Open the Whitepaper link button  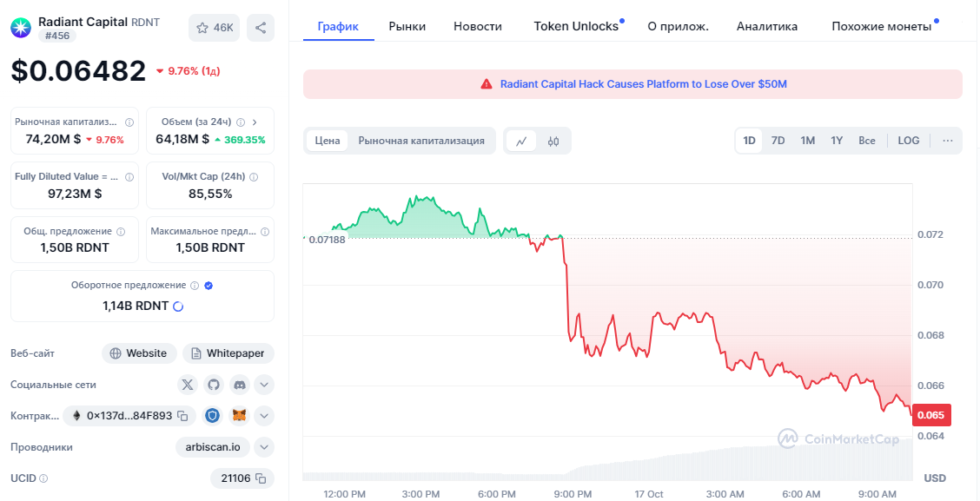pyautogui.click(x=228, y=353)
